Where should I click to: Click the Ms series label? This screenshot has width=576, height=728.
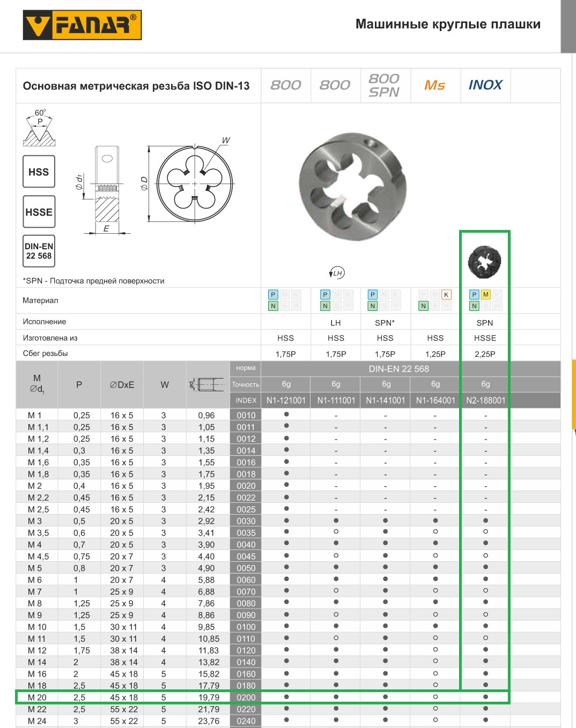pyautogui.click(x=435, y=85)
